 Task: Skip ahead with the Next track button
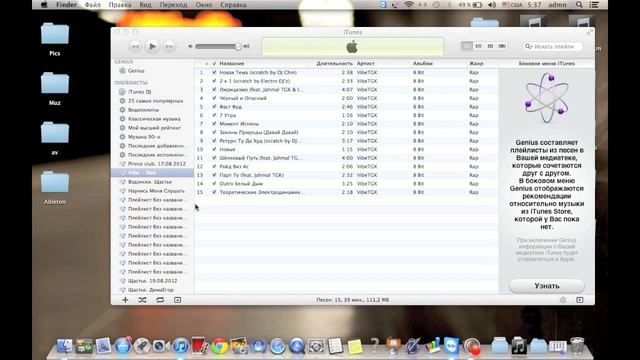click(x=169, y=47)
